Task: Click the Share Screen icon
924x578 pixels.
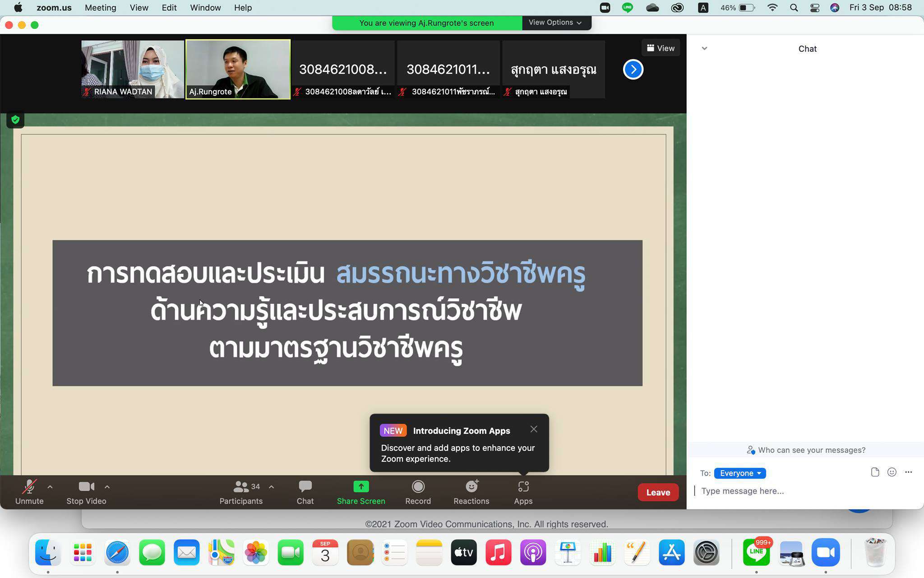Action: click(360, 487)
